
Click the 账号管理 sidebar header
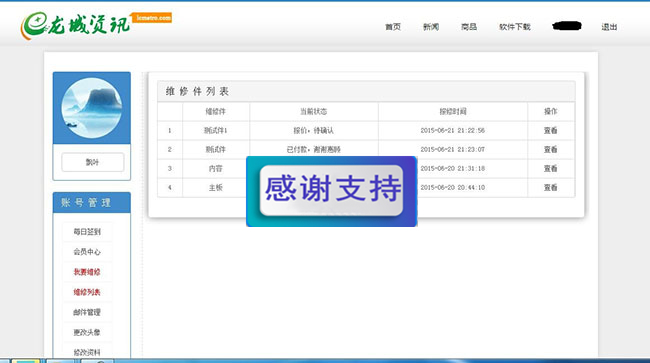pos(86,203)
